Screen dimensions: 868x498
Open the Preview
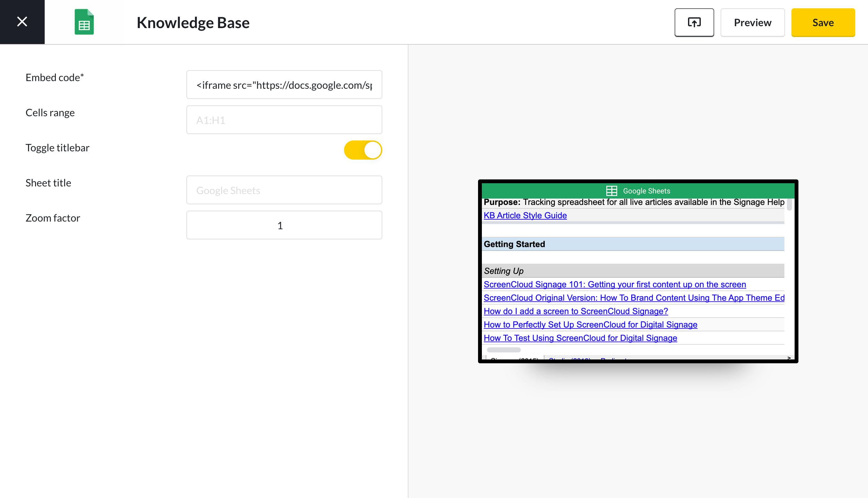coord(752,23)
